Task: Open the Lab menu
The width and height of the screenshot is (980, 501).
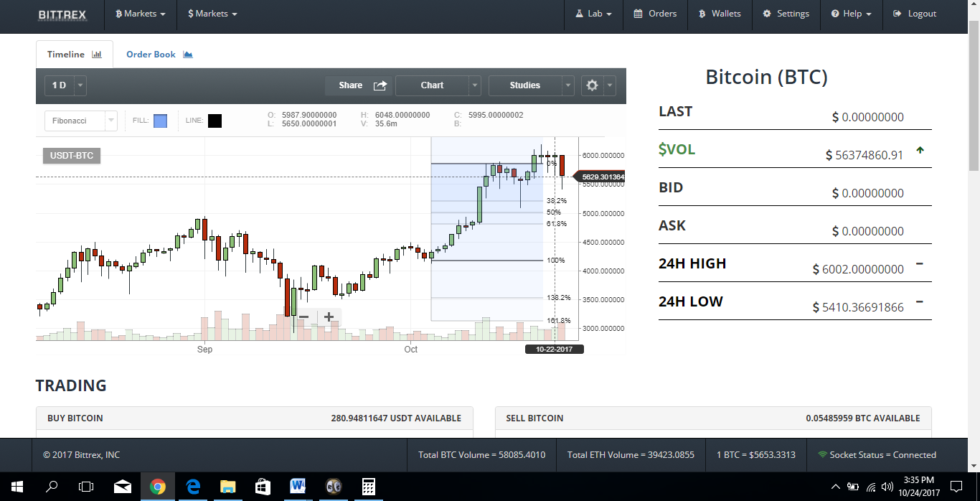Action: (x=593, y=14)
